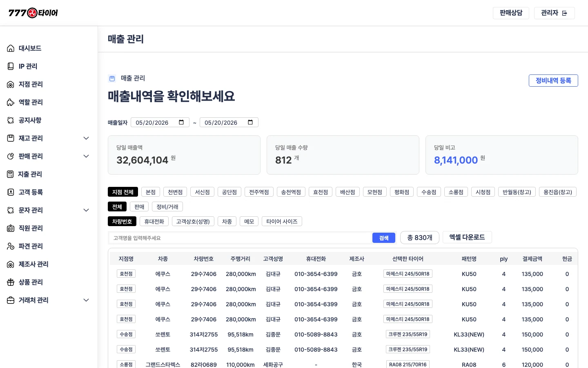Viewport: 588px width, 368px height.
Task: Click the 판매 관리 chart icon
Action: click(x=11, y=156)
